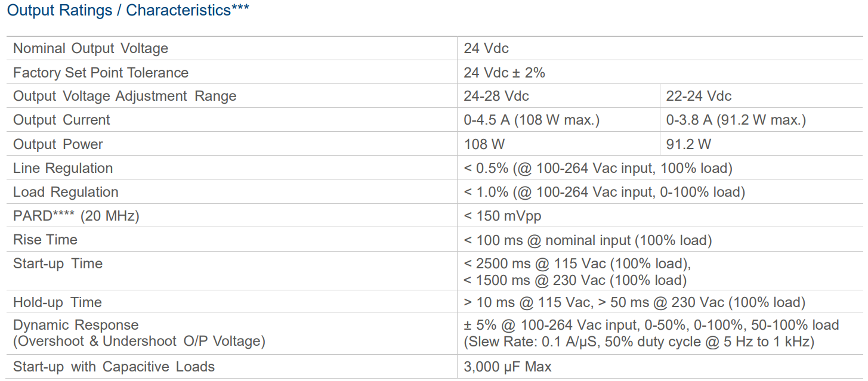Select the Factory Set Point Tolerance label
The width and height of the screenshot is (868, 381).
pyautogui.click(x=101, y=73)
